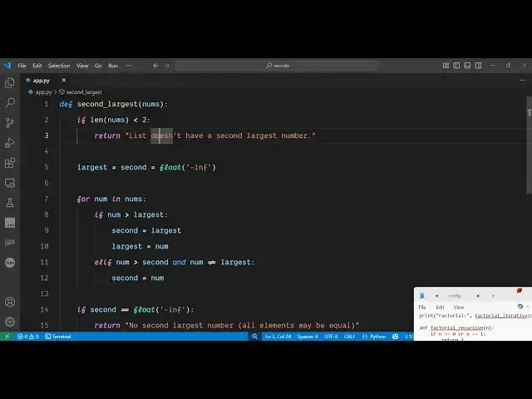Open the editor More Actions ellipsis
This screenshot has width=532, height=399.
pyautogui.click(x=523, y=81)
